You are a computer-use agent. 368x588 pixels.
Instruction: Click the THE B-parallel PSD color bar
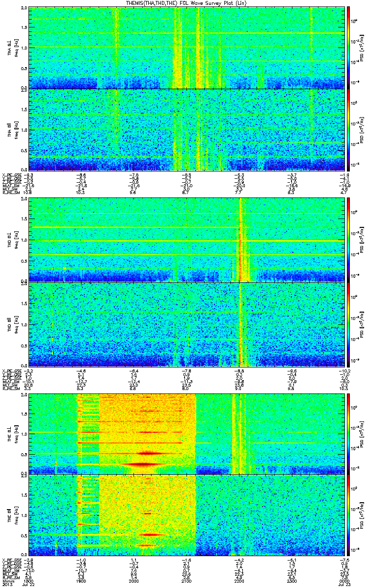pos(348,515)
